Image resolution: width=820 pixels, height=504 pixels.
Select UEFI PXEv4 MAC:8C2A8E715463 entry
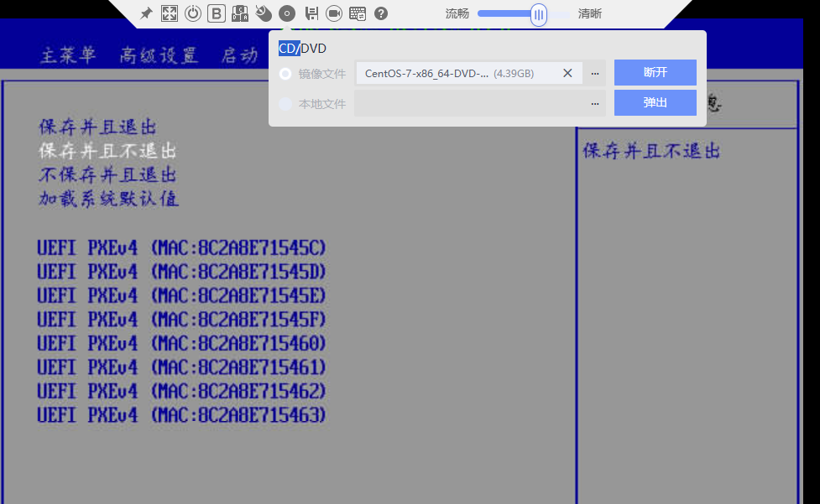181,416
